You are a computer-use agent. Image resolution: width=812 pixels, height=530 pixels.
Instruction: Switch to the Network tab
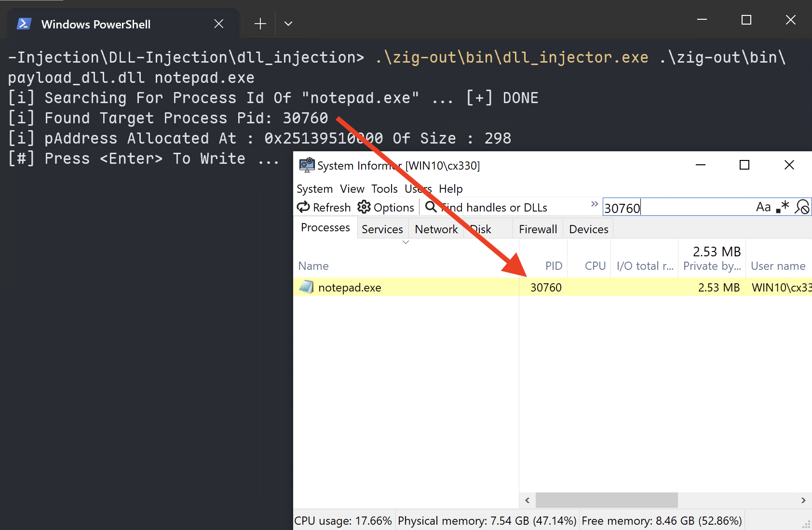[x=436, y=229]
